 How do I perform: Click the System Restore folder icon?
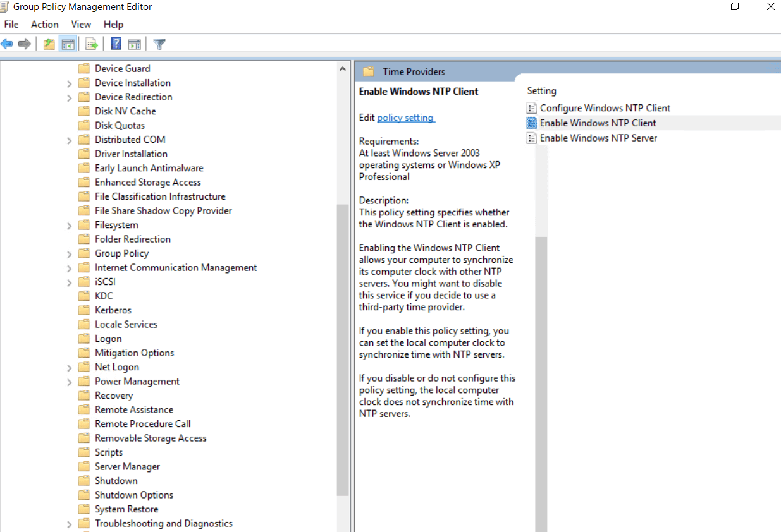click(x=84, y=509)
